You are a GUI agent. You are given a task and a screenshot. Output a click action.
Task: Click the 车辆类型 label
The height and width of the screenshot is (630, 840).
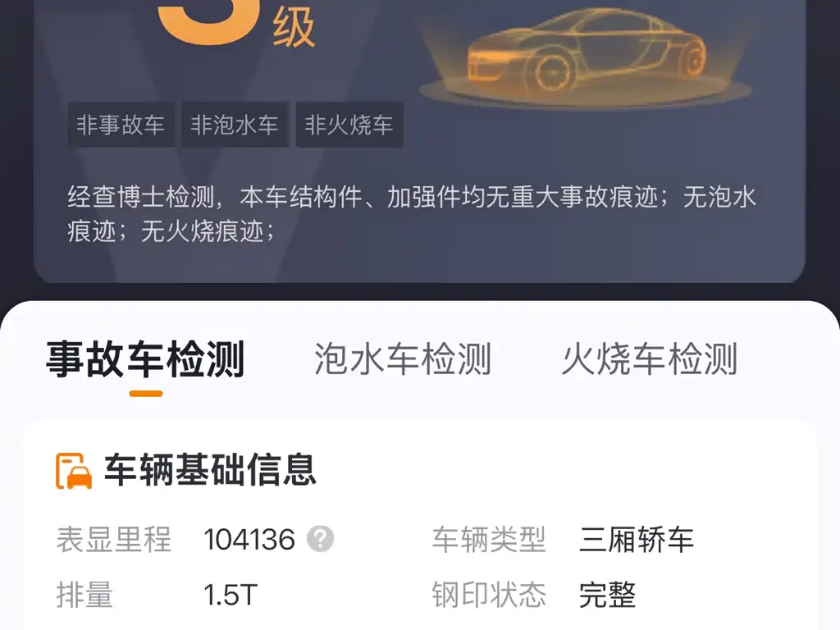[x=489, y=540]
